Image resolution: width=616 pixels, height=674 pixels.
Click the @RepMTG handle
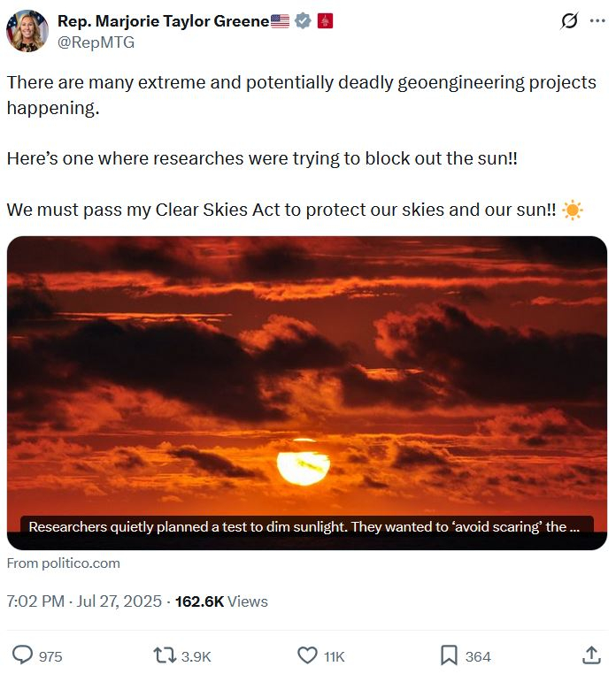coord(96,42)
